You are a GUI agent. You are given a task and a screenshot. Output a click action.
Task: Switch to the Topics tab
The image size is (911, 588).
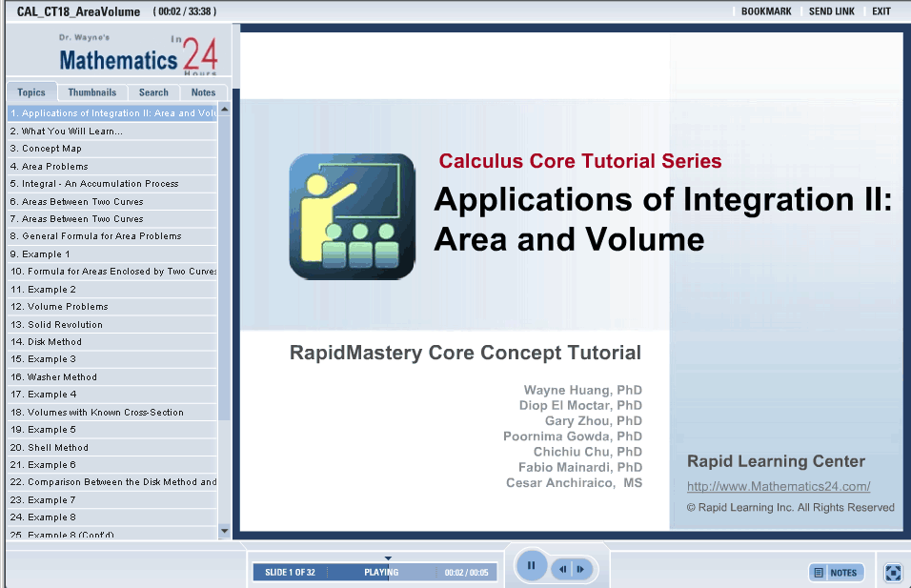tap(31, 92)
